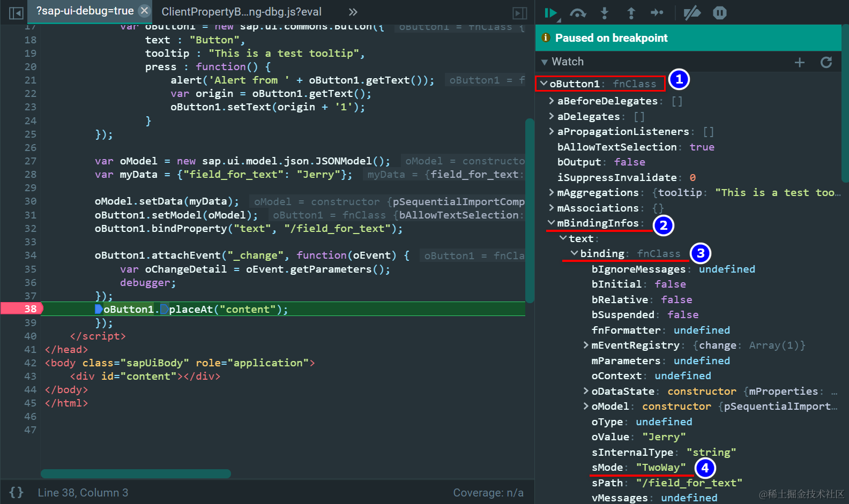This screenshot has width=849, height=504.
Task: Collapse the oButton1 watch entry
Action: (544, 84)
